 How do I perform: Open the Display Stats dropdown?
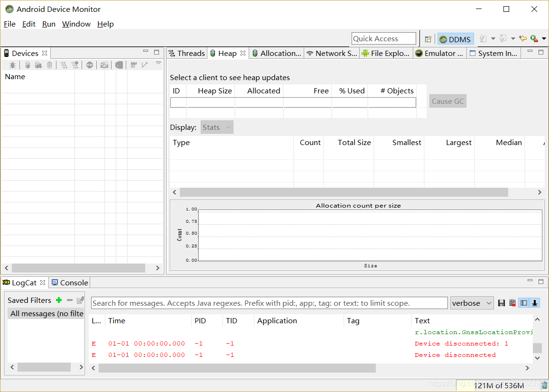(x=217, y=128)
